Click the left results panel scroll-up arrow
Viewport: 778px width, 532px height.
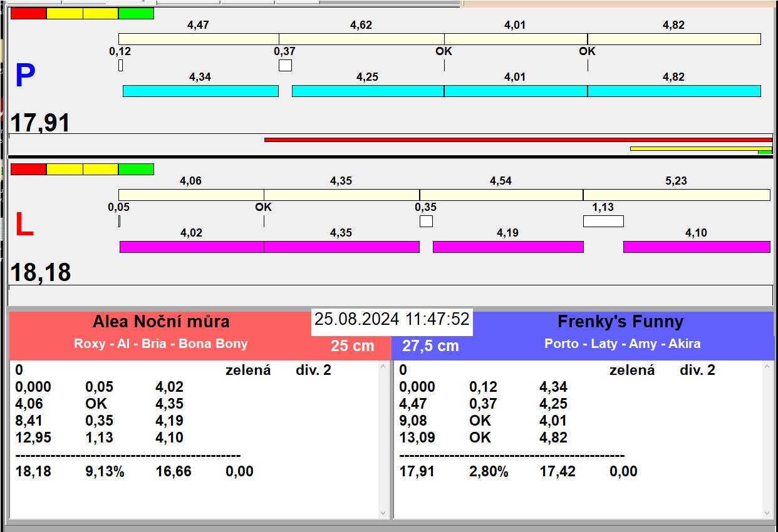coord(383,368)
